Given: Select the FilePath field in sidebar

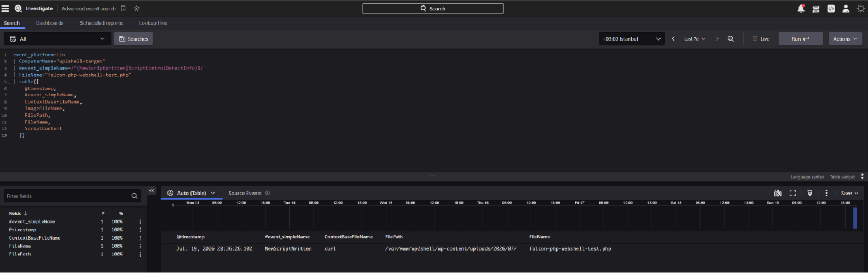Looking at the screenshot, I should [20, 254].
